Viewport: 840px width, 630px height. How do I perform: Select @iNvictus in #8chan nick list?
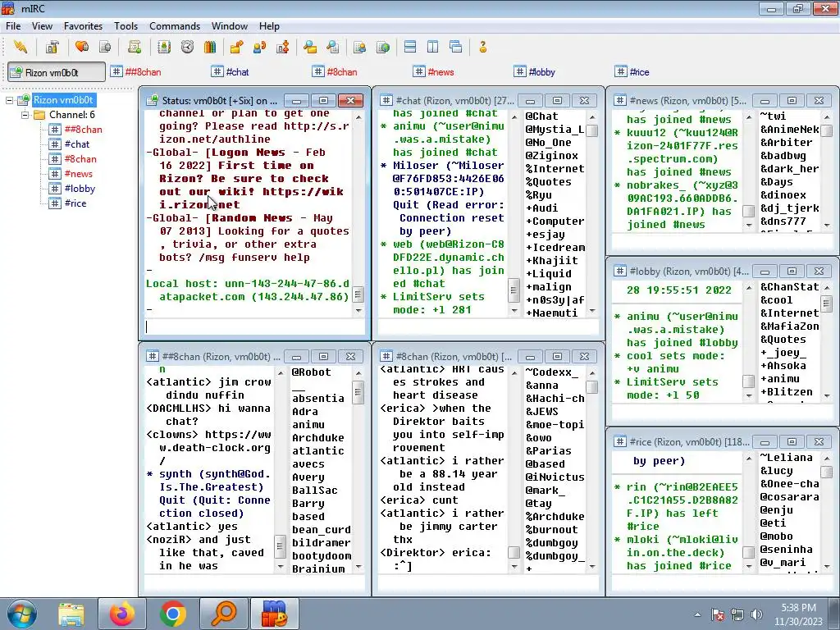pos(555,477)
